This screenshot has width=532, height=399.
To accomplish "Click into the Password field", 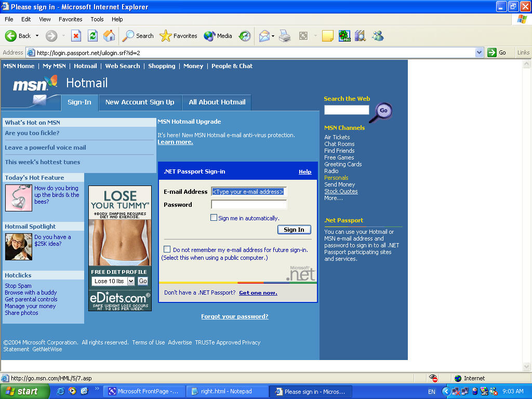I will point(249,204).
